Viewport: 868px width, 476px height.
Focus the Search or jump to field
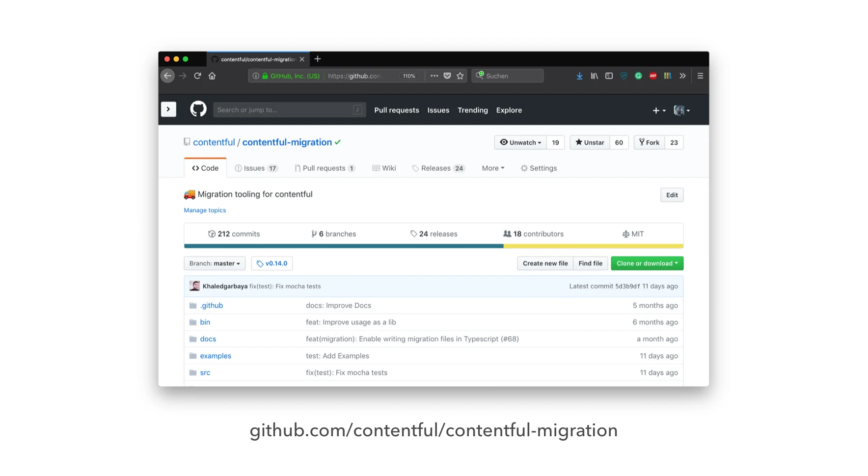[x=290, y=110]
